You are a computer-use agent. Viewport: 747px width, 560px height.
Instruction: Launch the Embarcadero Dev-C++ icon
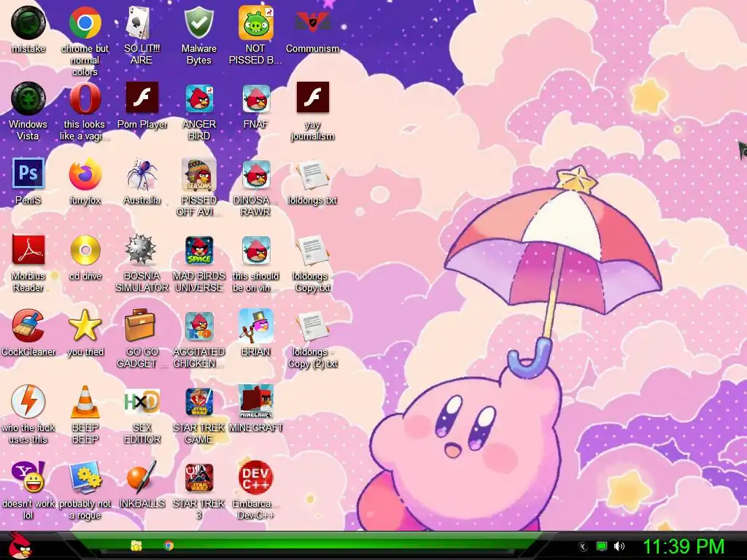(x=256, y=478)
